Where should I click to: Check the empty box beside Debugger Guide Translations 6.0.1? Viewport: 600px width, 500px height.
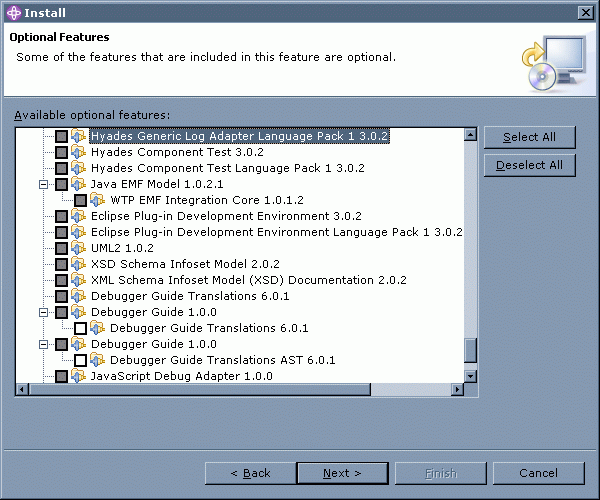click(x=80, y=329)
